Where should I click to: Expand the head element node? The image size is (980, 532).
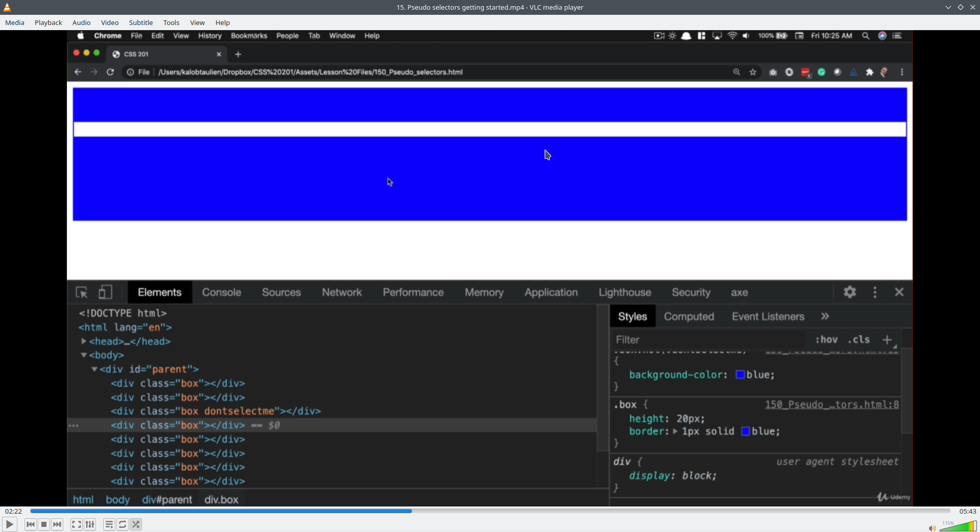[84, 341]
